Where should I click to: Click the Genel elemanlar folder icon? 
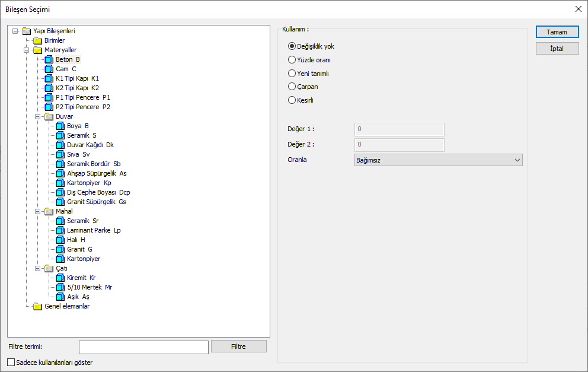coord(37,306)
